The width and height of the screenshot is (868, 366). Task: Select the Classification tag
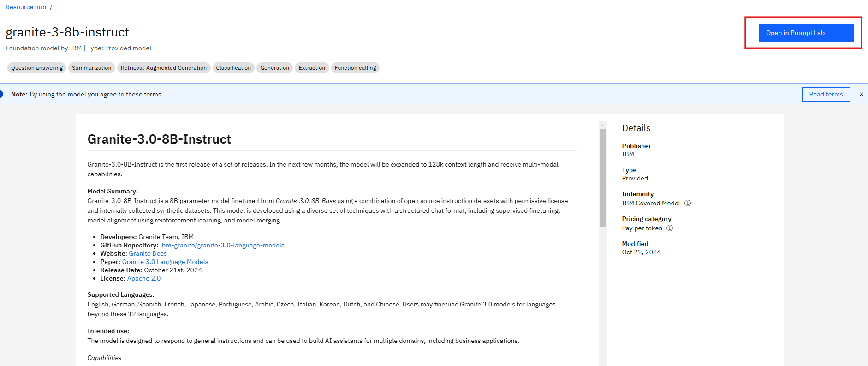233,68
